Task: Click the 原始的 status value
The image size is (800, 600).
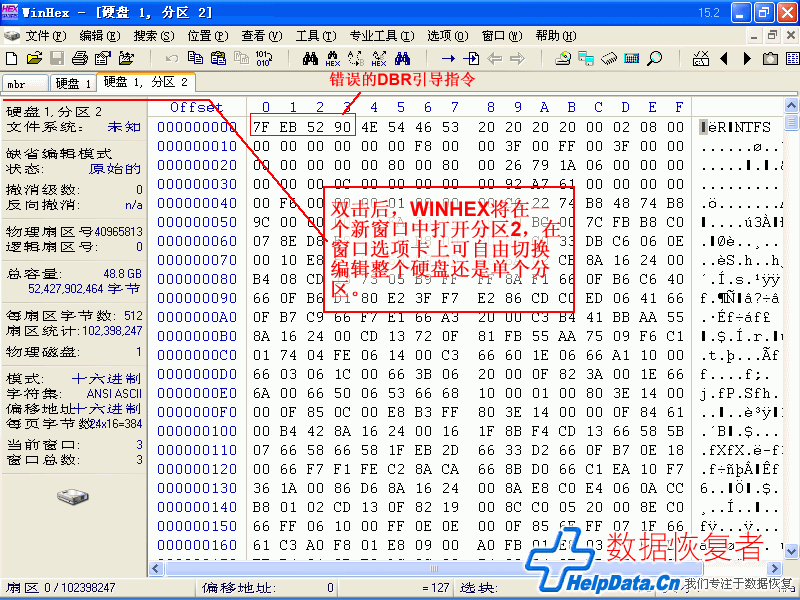Action: [x=115, y=169]
